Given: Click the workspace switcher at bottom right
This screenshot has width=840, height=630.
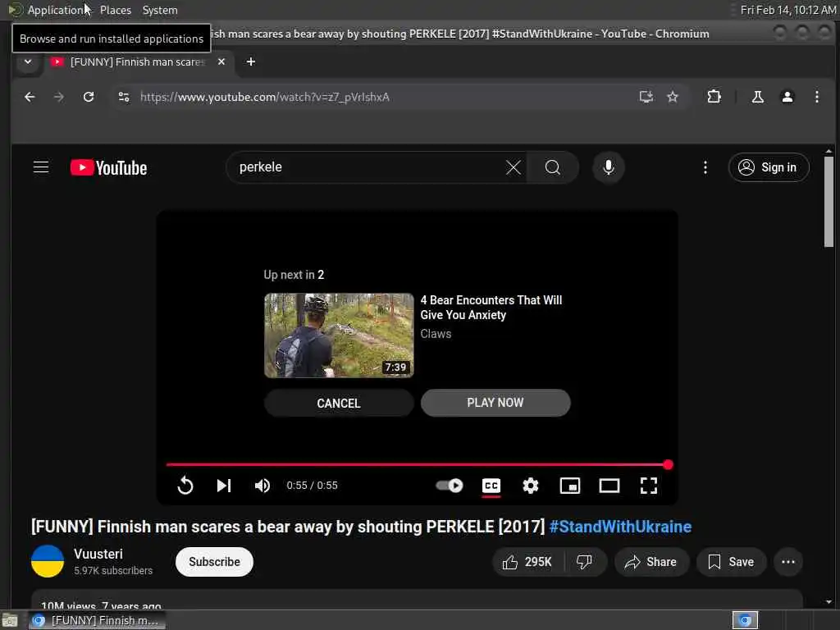Looking at the screenshot, I should pyautogui.click(x=745, y=620).
